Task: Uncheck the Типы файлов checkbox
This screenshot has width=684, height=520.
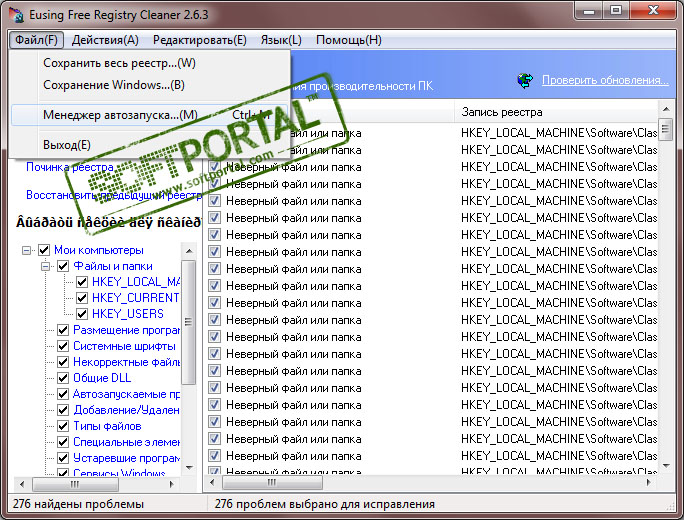Action: coord(63,426)
